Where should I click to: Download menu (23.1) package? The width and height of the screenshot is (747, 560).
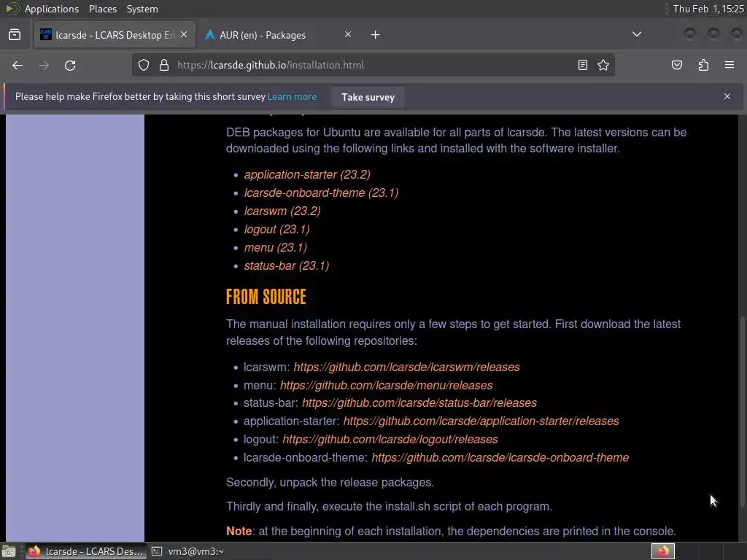tap(275, 248)
